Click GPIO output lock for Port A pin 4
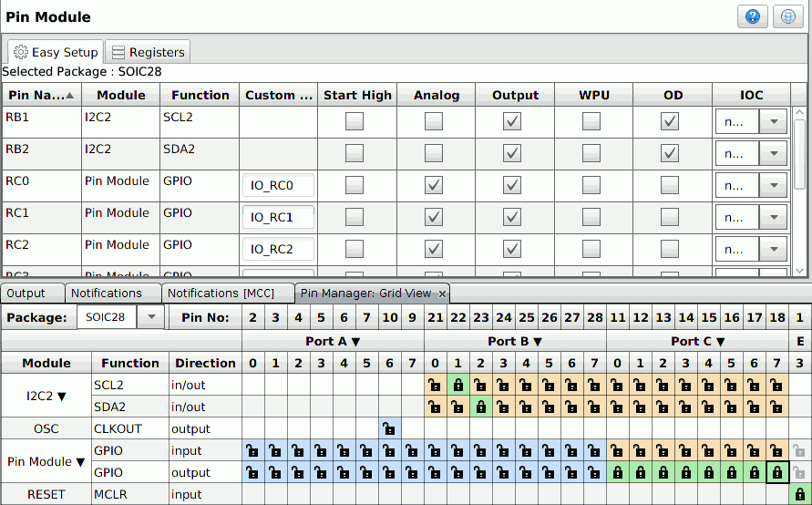This screenshot has height=505, width=812. [x=344, y=472]
